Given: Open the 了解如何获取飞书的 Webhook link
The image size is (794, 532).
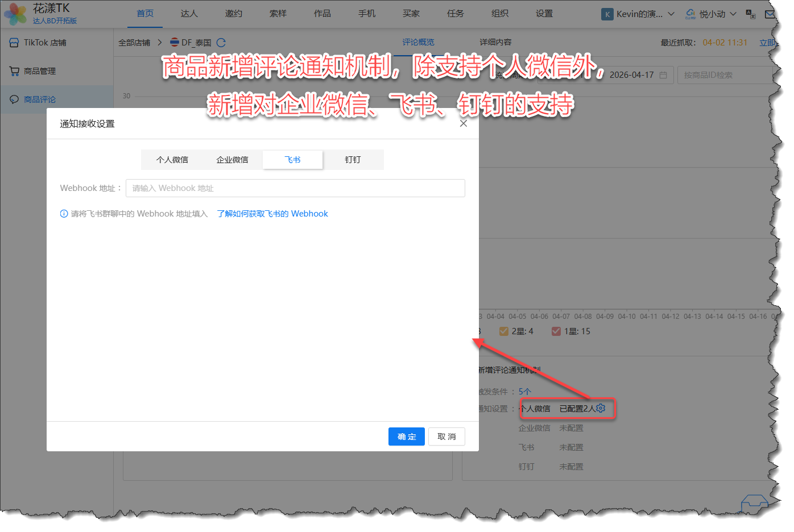Looking at the screenshot, I should pos(272,214).
